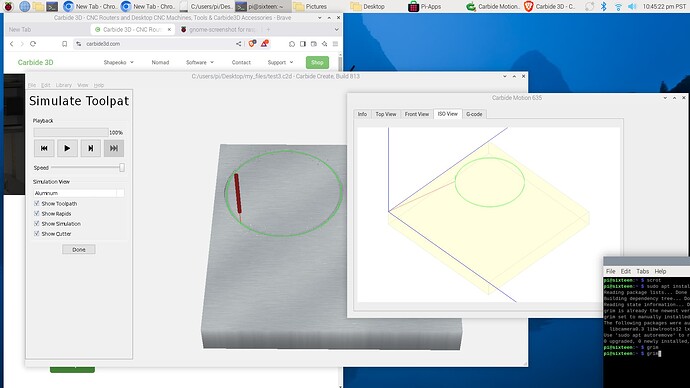Viewport: 690px width, 388px height.
Task: Expand the Shapeoko menu on the website
Action: click(118, 62)
